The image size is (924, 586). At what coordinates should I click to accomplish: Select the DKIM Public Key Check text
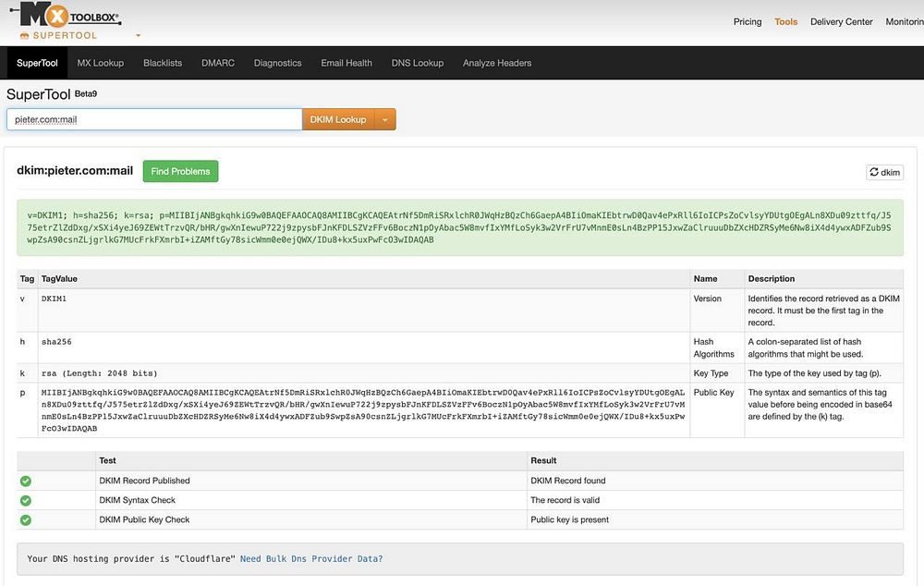tap(144, 519)
